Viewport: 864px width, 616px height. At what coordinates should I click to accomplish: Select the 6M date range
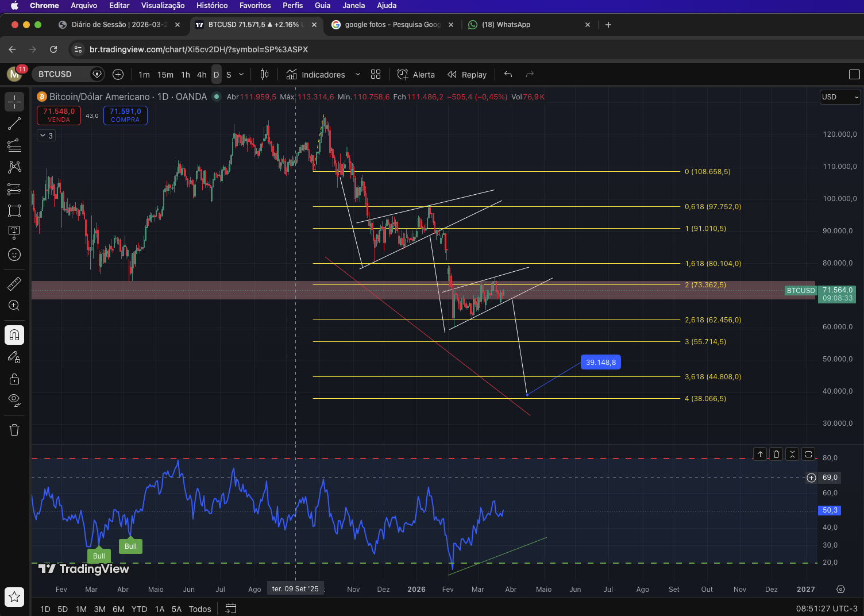(118, 609)
